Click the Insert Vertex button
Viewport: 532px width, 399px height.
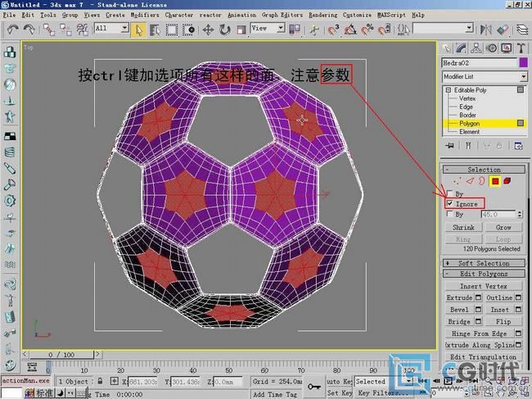click(484, 286)
